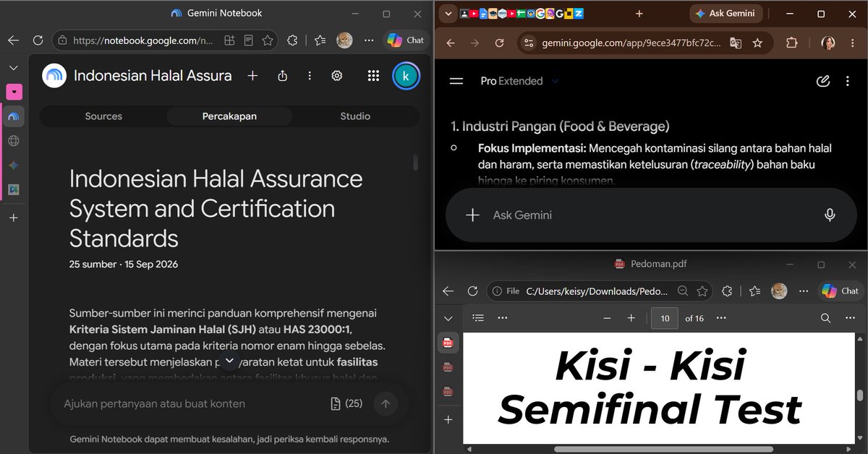Search in the PDF with magnifier icon
The height and width of the screenshot is (454, 868).
pos(825,318)
